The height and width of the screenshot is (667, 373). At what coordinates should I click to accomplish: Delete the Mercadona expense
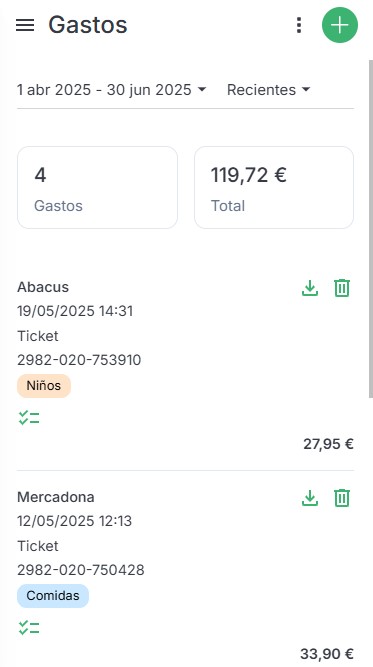342,498
